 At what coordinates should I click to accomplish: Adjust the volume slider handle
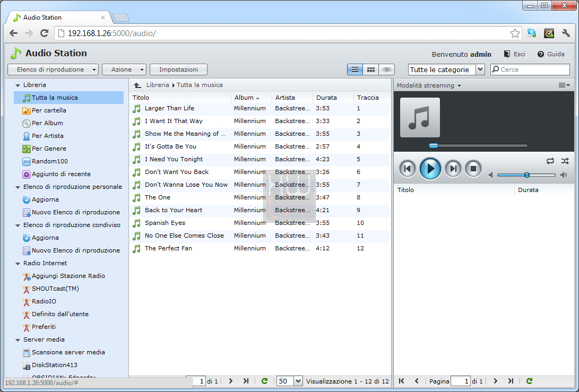click(527, 175)
